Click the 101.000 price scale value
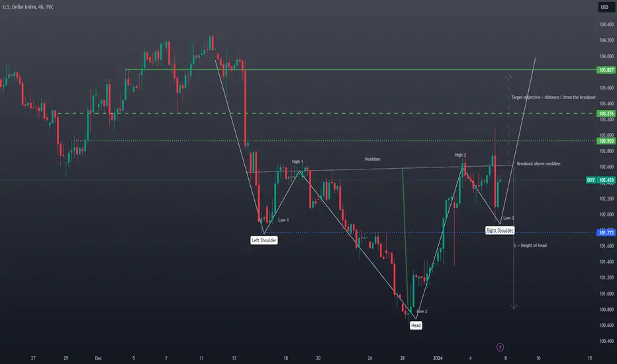The width and height of the screenshot is (617, 364). click(x=606, y=294)
